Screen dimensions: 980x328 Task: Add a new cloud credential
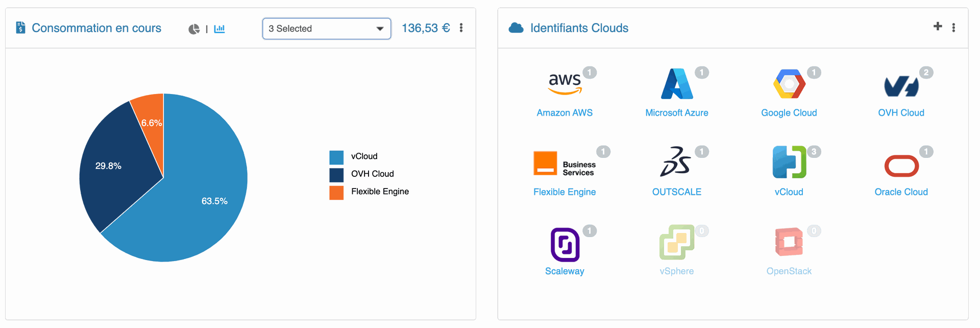[938, 26]
